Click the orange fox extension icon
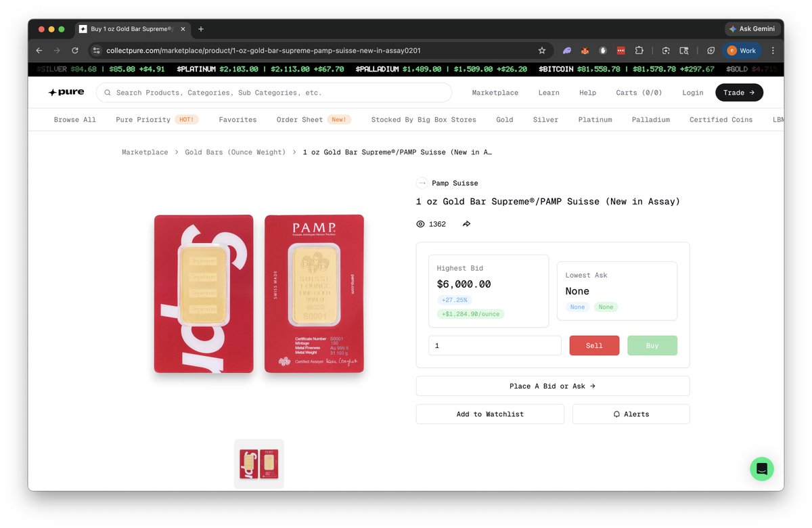 click(585, 50)
